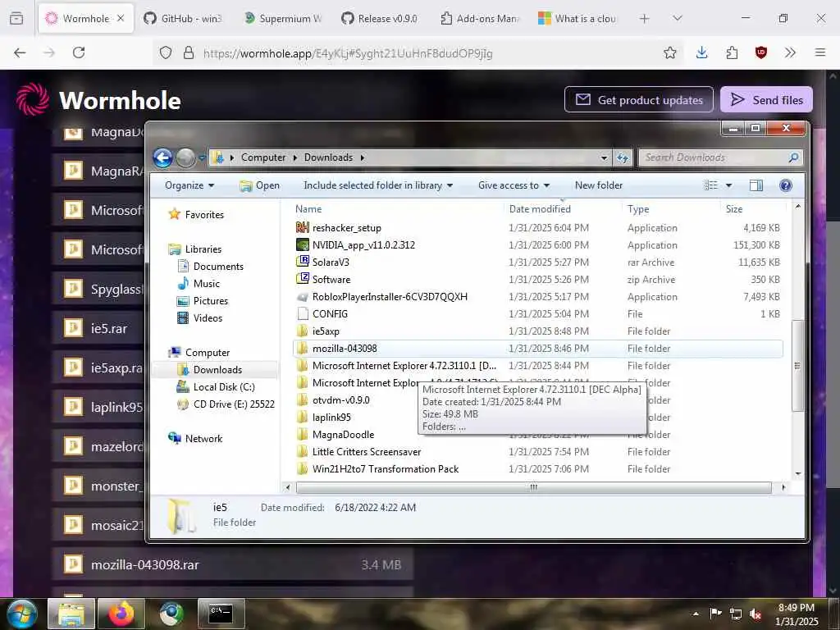Click the search magnifier in Search Downloads box
This screenshot has width=840, height=630.
(793, 157)
